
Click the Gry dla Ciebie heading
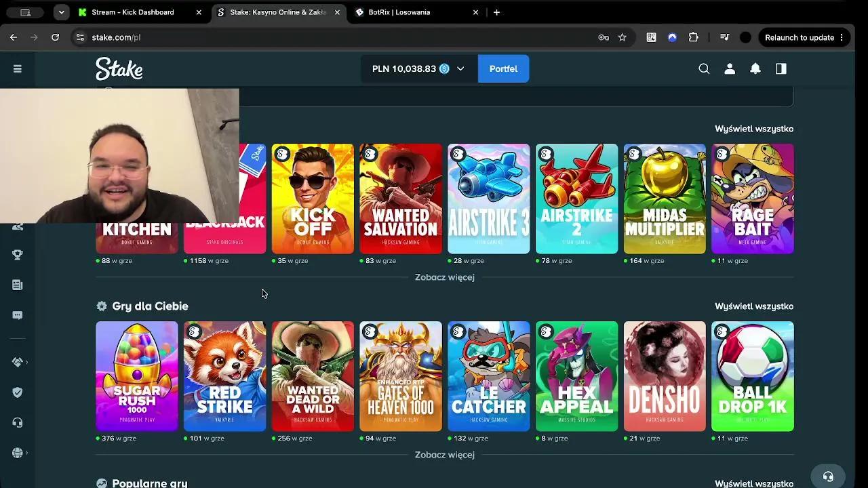click(x=150, y=306)
